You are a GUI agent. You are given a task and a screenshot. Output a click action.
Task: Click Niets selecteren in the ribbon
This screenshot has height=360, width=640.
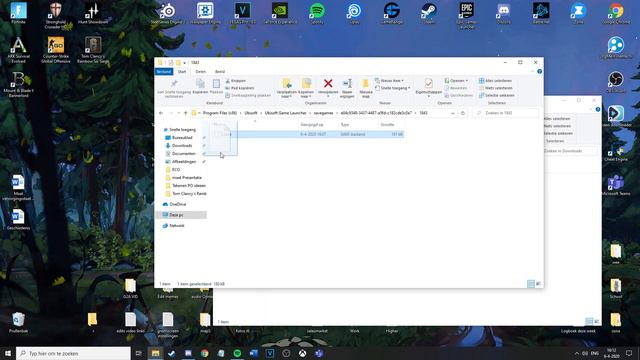(496, 88)
